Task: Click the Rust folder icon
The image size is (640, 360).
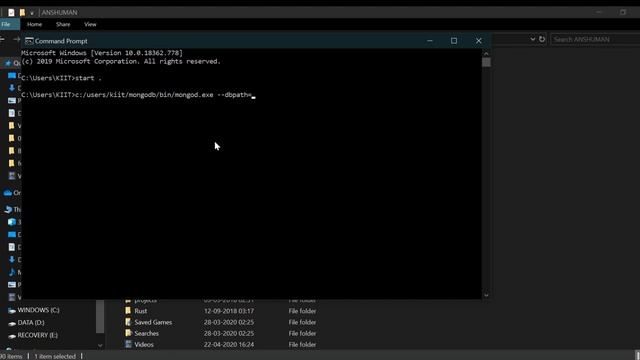Action: 128,311
